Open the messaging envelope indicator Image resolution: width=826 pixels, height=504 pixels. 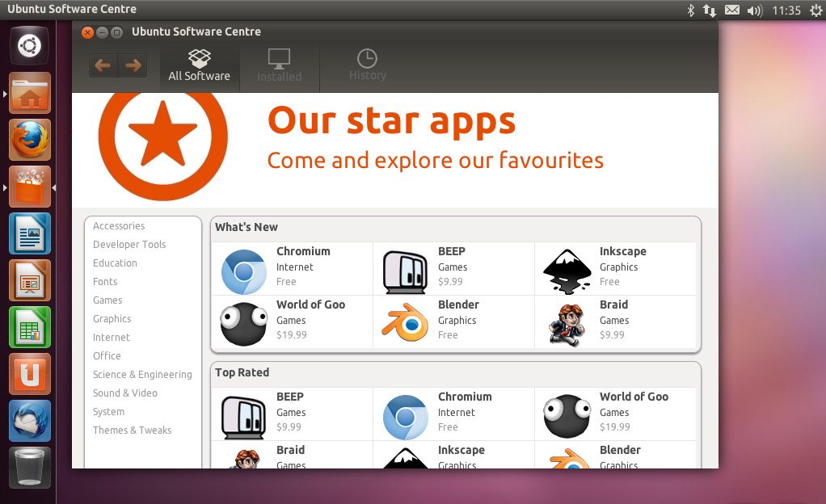click(x=732, y=10)
